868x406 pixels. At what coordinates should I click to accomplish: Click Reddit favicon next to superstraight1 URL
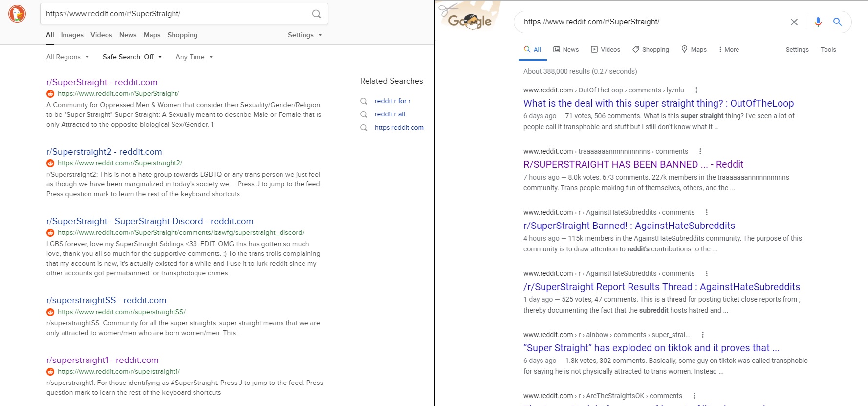(x=50, y=372)
